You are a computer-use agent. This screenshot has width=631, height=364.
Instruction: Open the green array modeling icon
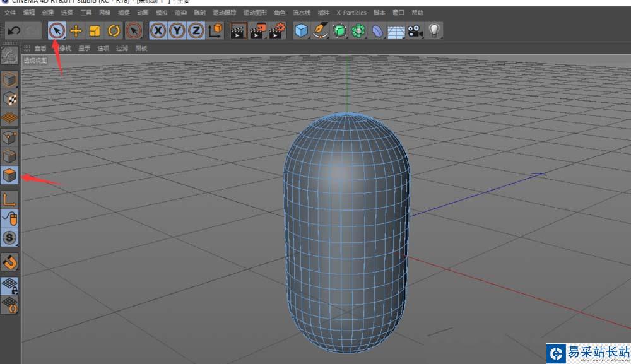point(358,30)
